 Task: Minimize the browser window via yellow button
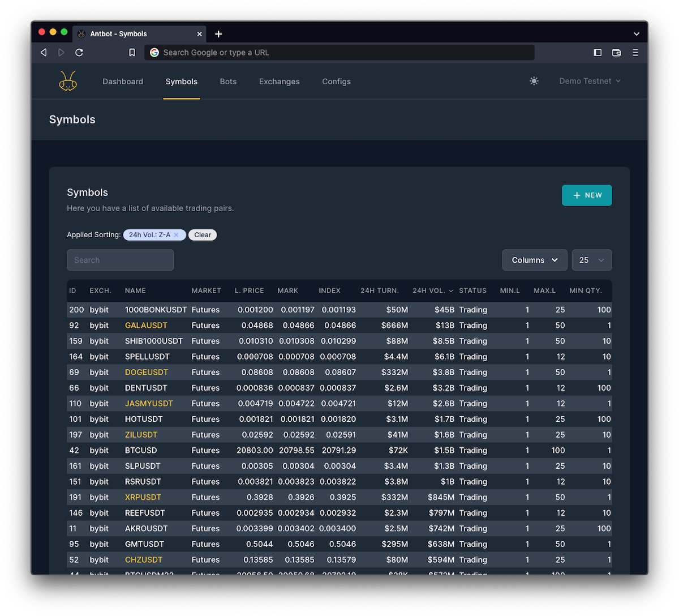53,32
